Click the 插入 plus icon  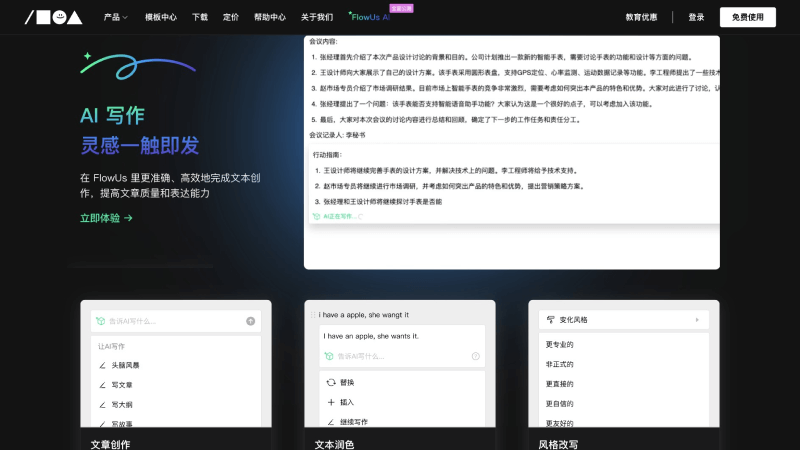pyautogui.click(x=331, y=402)
